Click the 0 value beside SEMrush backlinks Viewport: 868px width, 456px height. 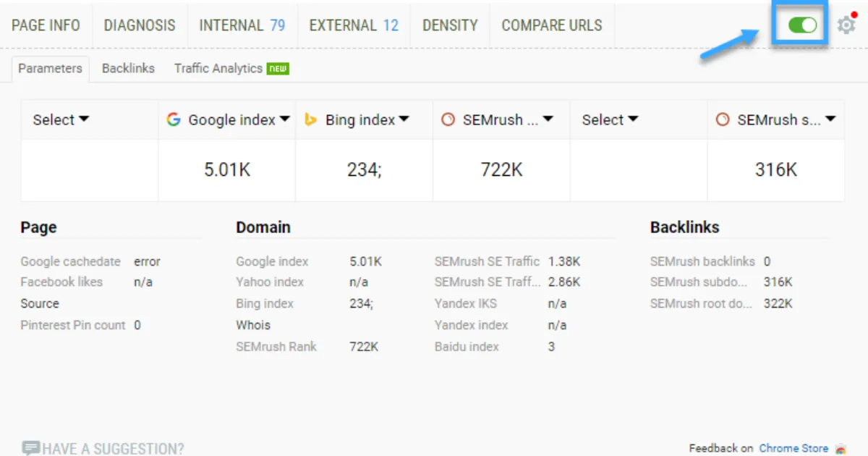click(767, 261)
